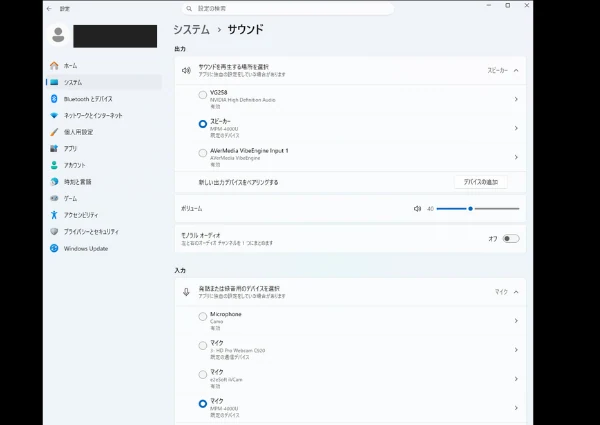Viewport: 600px width, 425px height.
Task: Click the Windows Update sync icon
Action: pyautogui.click(x=54, y=248)
